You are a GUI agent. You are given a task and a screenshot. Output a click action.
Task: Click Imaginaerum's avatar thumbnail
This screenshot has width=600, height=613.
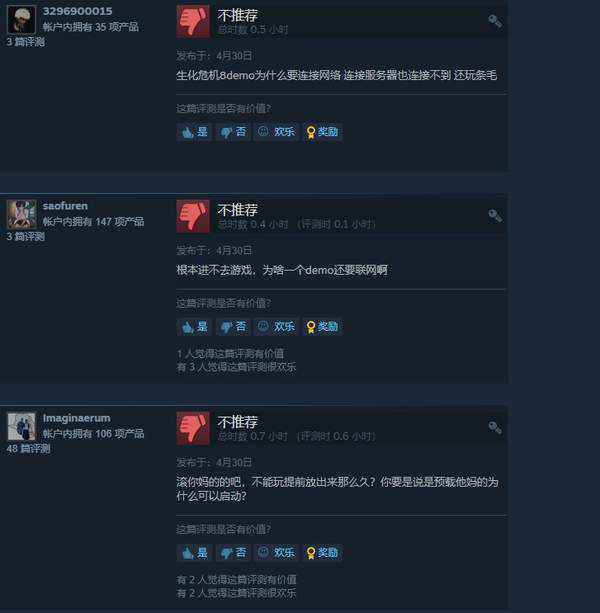point(22,427)
